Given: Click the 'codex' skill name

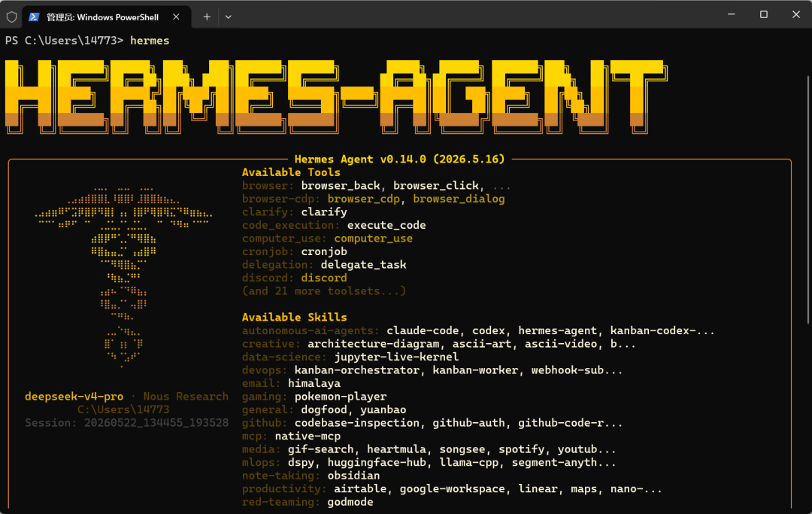Looking at the screenshot, I should [x=489, y=330].
